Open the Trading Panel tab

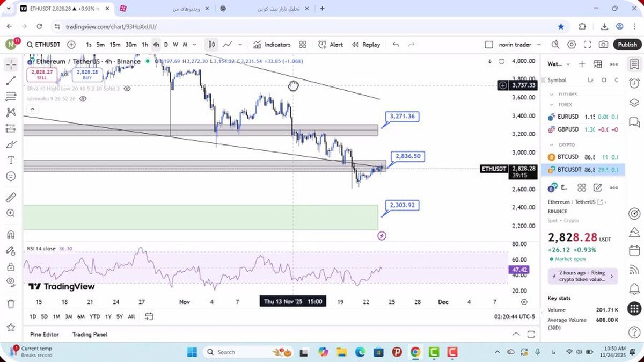click(x=90, y=334)
